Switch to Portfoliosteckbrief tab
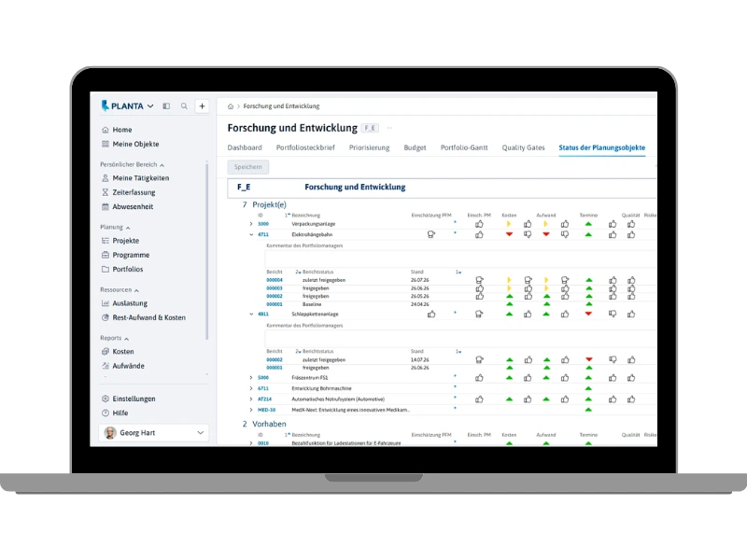Screen dimensions: 747x560 point(305,147)
